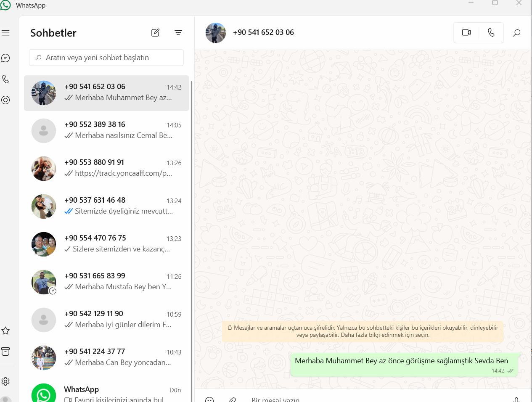Open chat with +90 531 665 83 99

pyautogui.click(x=106, y=282)
